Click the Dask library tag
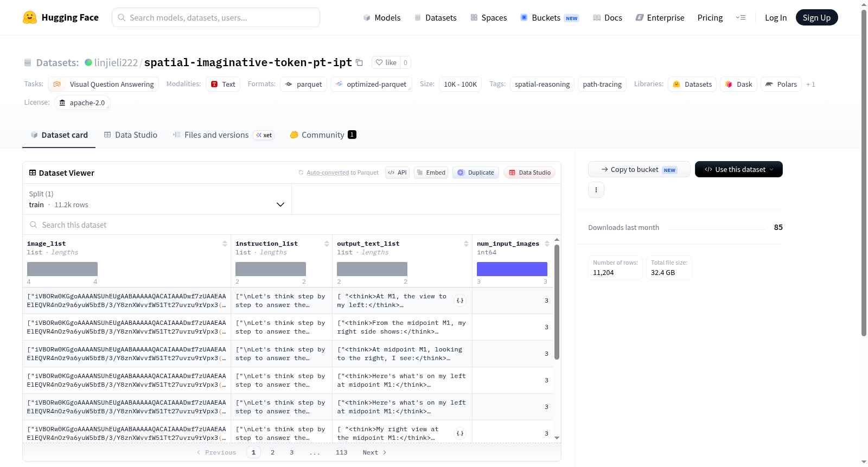This screenshot has height=467, width=868. pos(738,84)
